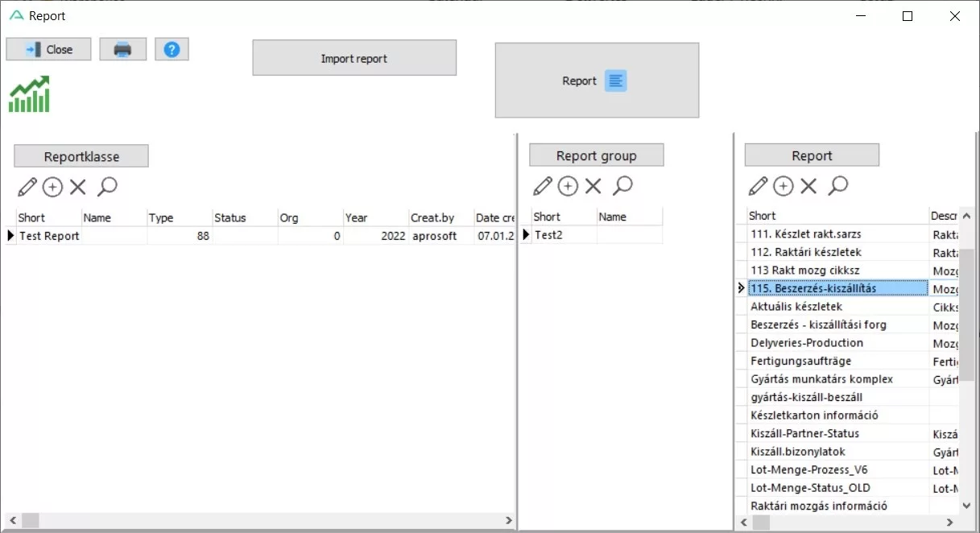
Task: Delete Reportklasse entry using the X icon
Action: point(78,187)
